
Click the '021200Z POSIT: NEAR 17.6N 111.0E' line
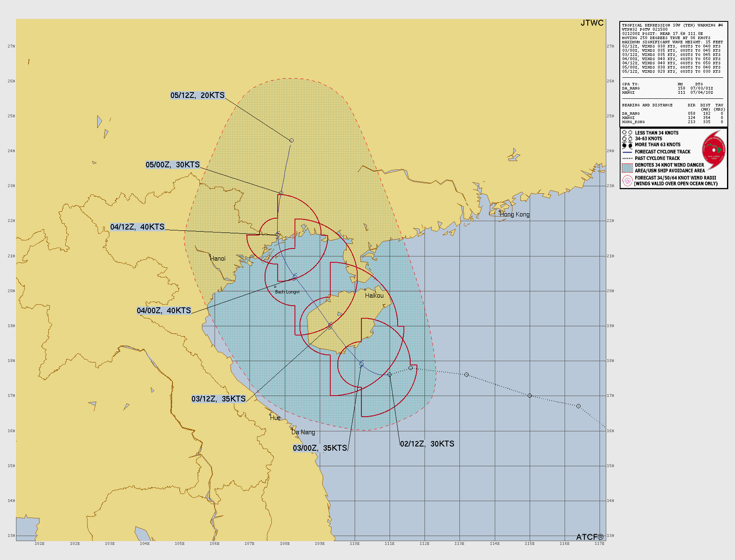[662, 34]
